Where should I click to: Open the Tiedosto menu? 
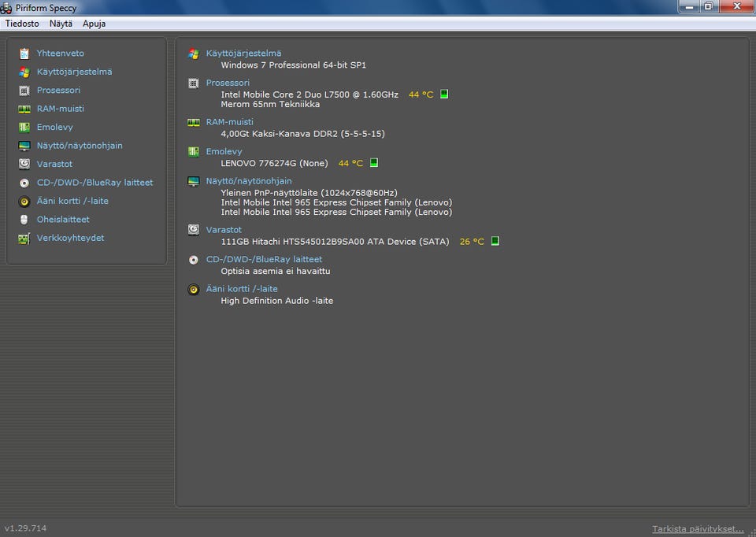tap(22, 24)
